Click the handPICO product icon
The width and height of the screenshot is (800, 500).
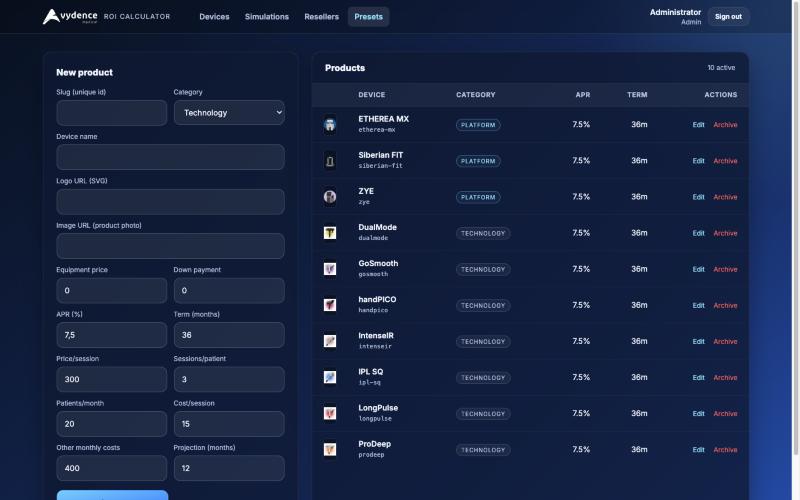point(330,305)
